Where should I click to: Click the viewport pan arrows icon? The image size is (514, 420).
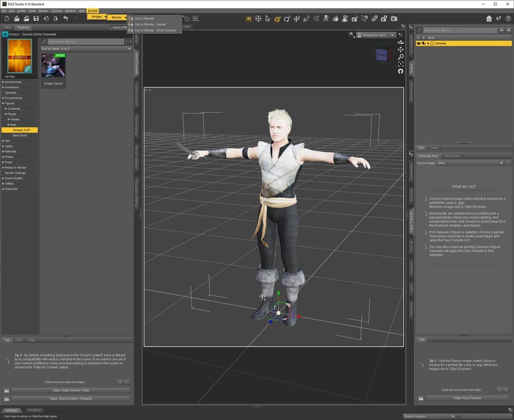[x=401, y=49]
